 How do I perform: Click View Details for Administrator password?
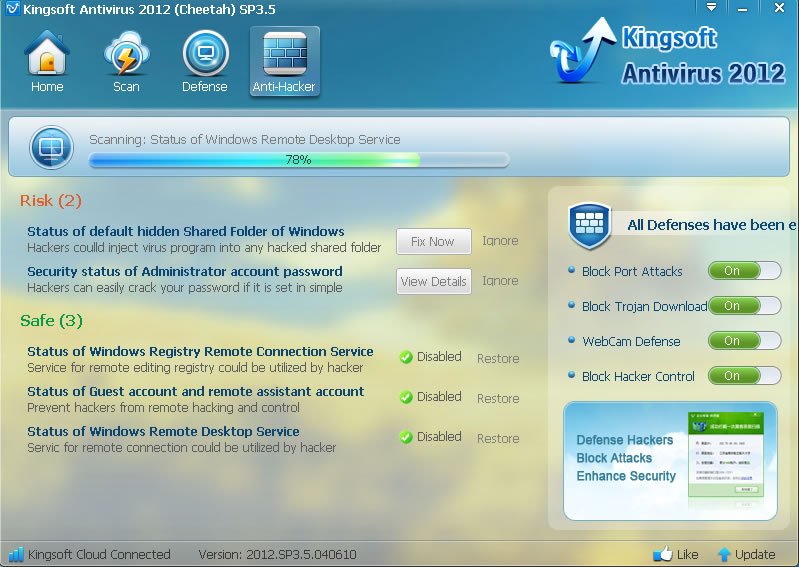pos(434,281)
